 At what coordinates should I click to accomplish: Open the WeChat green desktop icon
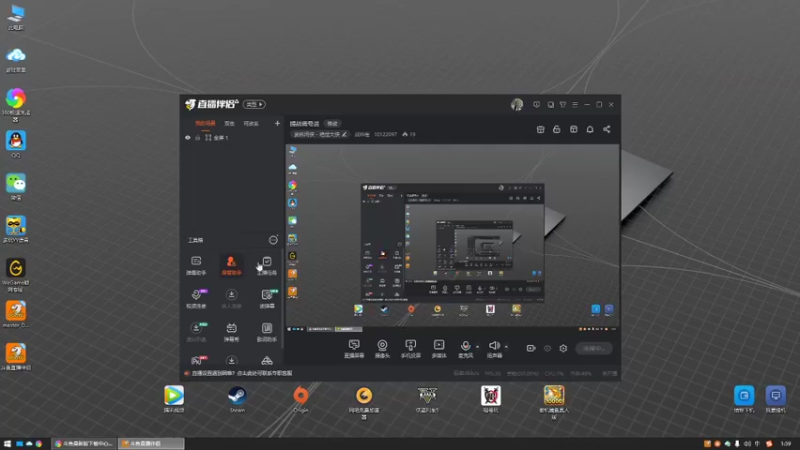pyautogui.click(x=16, y=187)
